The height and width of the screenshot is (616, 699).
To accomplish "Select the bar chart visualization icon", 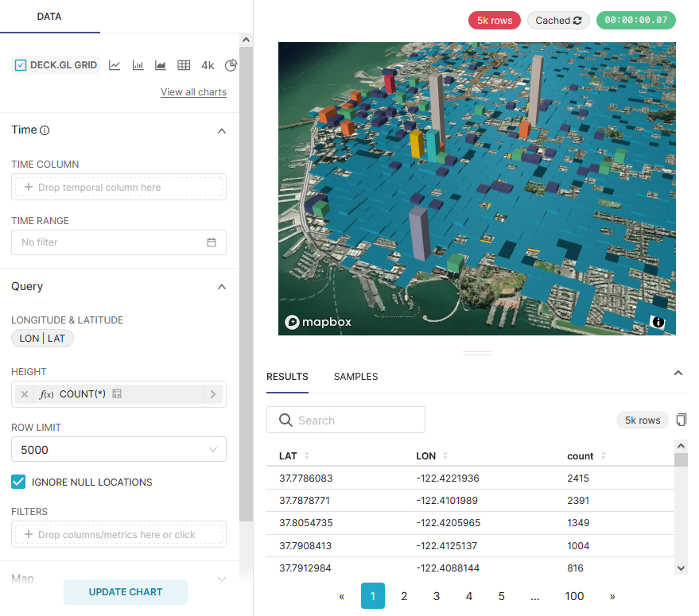I will point(138,65).
